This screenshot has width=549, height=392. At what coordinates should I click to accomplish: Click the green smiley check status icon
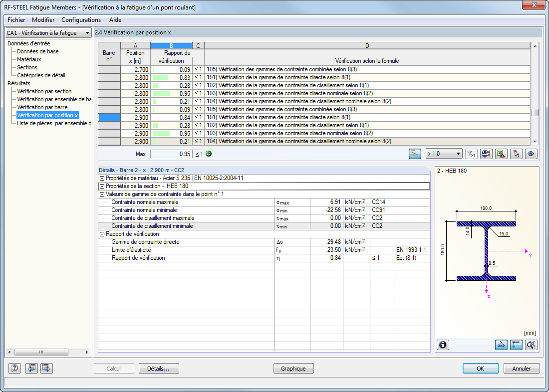pyautogui.click(x=209, y=154)
